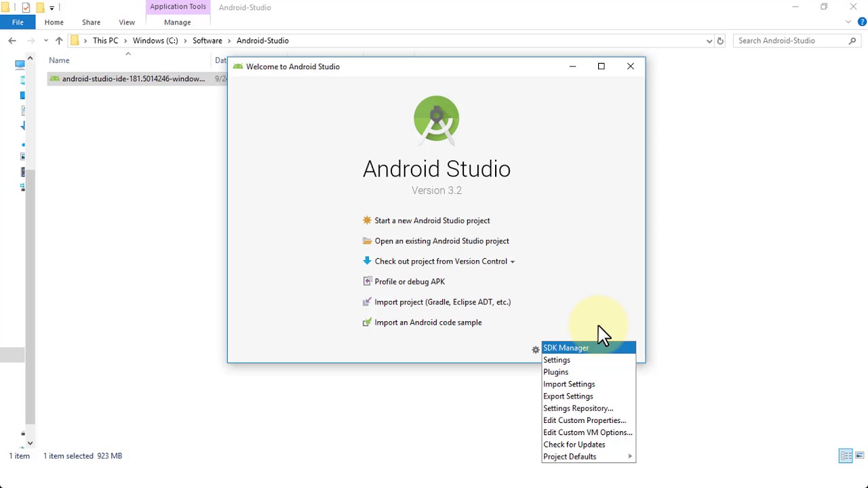Viewport: 868px width, 488px height.
Task: Click Profile or debug APK link
Action: pos(410,281)
